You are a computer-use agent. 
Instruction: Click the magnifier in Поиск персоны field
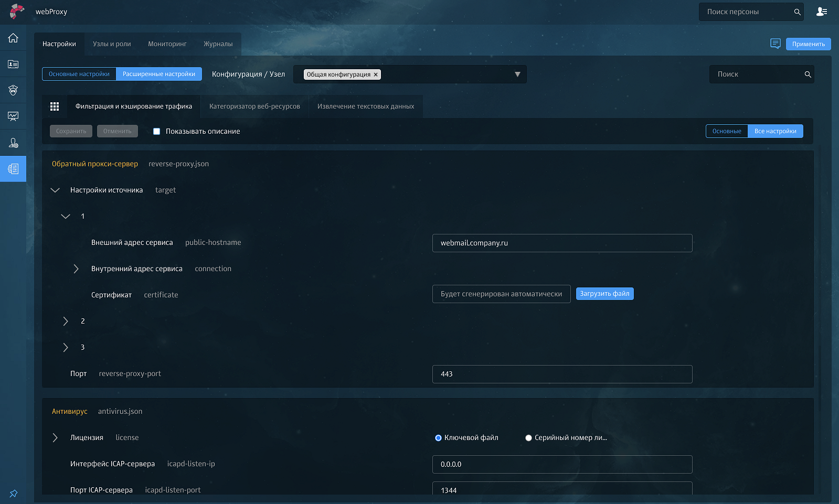(x=797, y=12)
